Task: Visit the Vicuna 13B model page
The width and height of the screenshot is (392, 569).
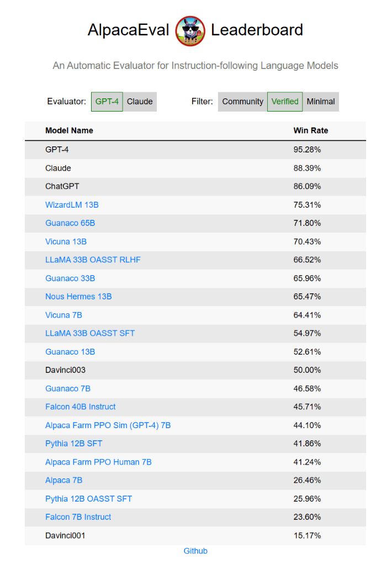Action: pyautogui.click(x=66, y=241)
